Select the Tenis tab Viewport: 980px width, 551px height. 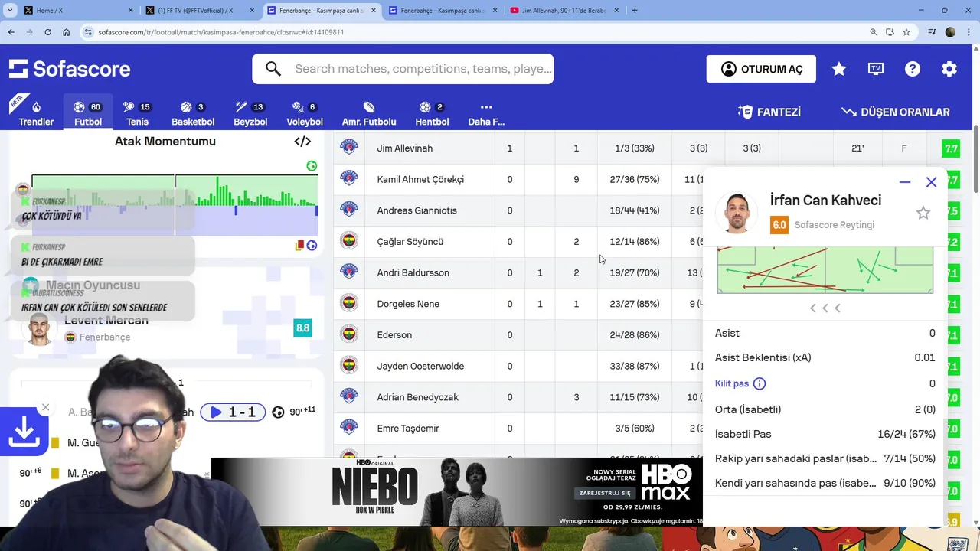137,113
